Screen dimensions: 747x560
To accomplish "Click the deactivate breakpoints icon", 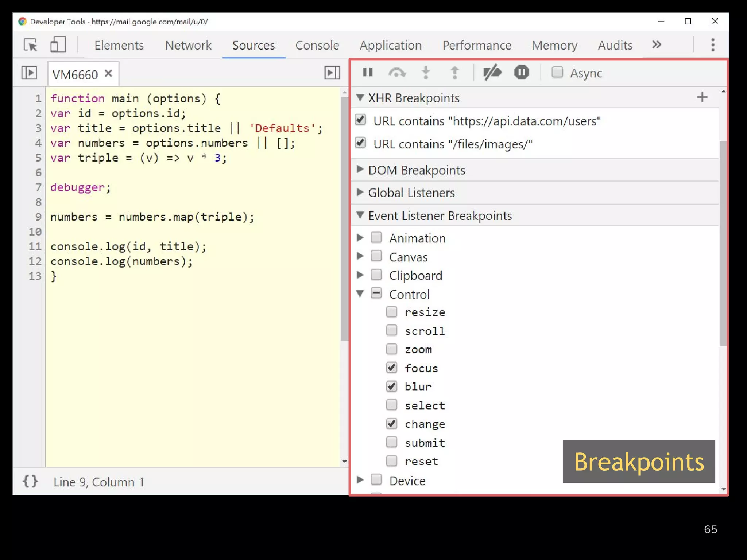I will coord(492,73).
